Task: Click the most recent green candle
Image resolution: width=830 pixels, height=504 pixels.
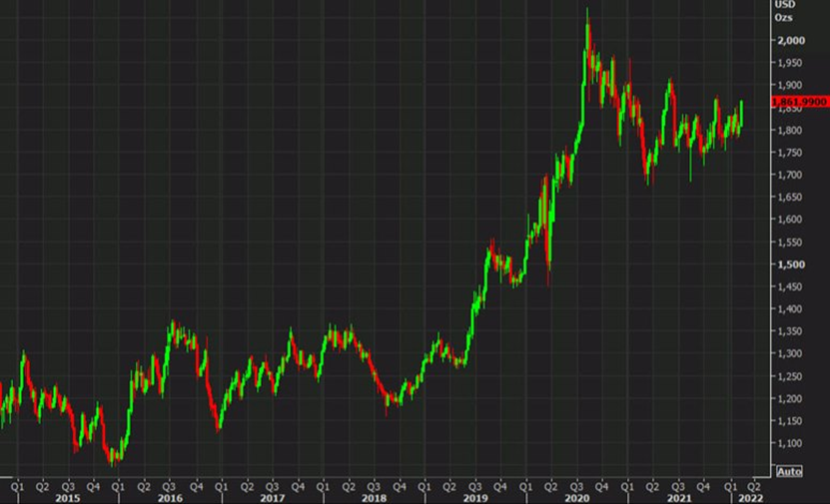Action: pos(740,112)
